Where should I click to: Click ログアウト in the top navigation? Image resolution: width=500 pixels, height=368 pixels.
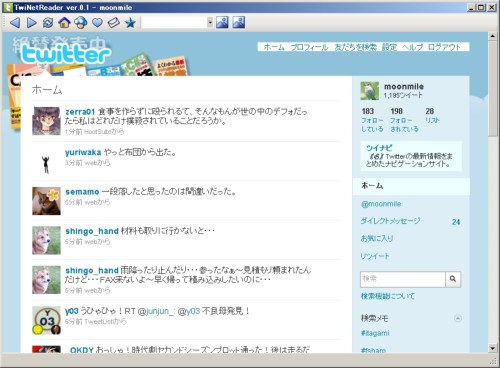click(444, 47)
